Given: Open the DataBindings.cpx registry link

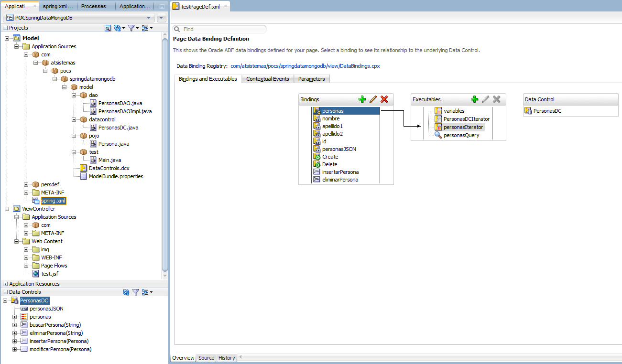Looking at the screenshot, I should point(305,66).
